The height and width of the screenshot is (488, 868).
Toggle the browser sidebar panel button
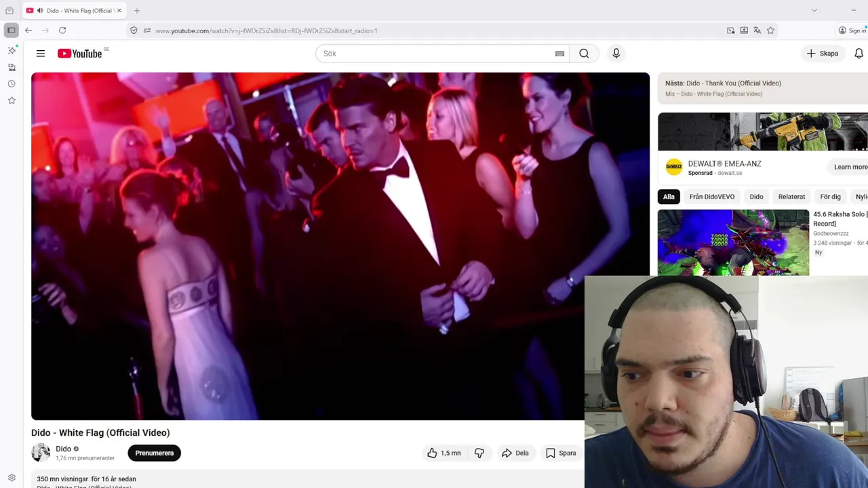point(12,30)
